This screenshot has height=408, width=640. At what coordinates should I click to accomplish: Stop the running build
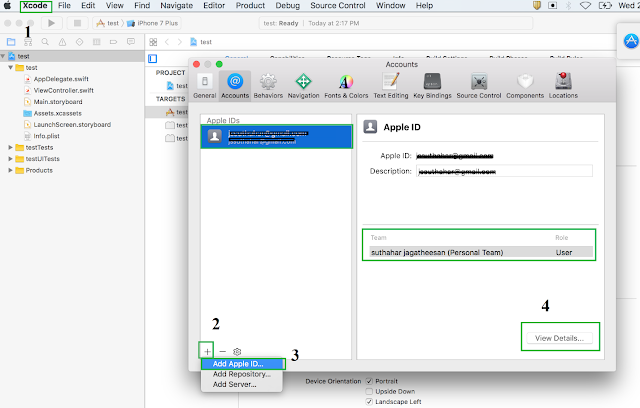[x=77, y=23]
